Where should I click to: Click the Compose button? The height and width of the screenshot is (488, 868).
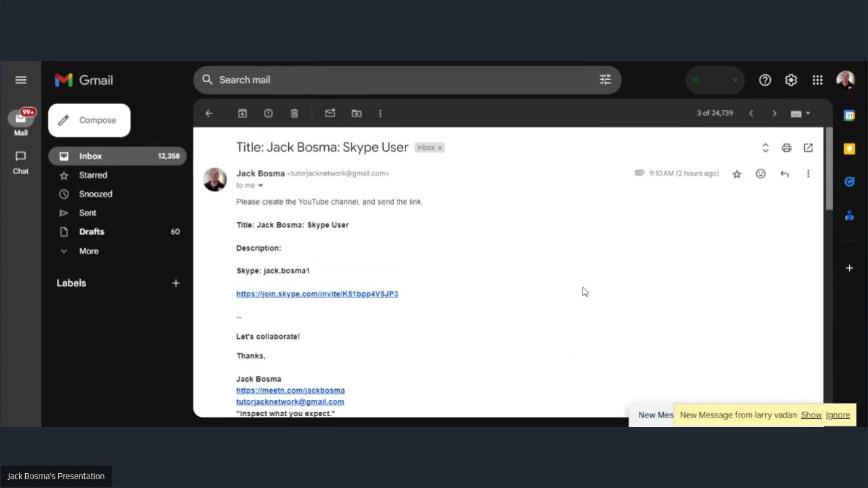click(89, 120)
